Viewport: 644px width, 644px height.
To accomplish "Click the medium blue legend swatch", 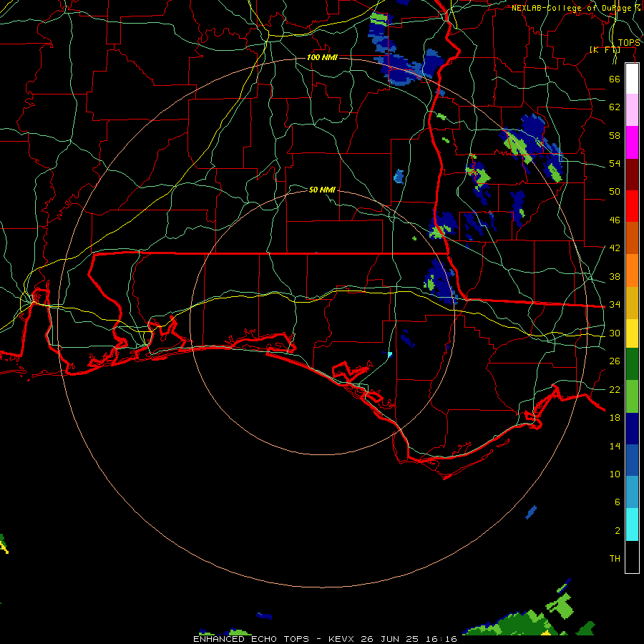I will coord(632,460).
